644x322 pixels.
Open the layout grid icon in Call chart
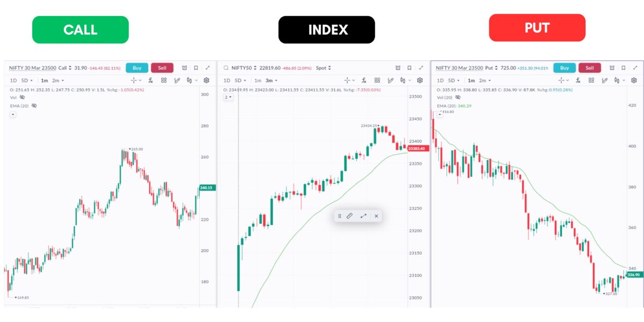(x=164, y=80)
